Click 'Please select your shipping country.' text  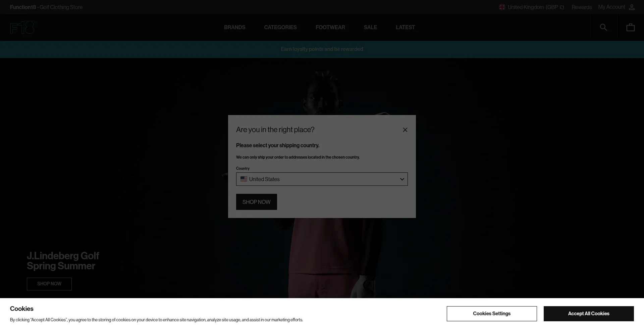click(277, 146)
